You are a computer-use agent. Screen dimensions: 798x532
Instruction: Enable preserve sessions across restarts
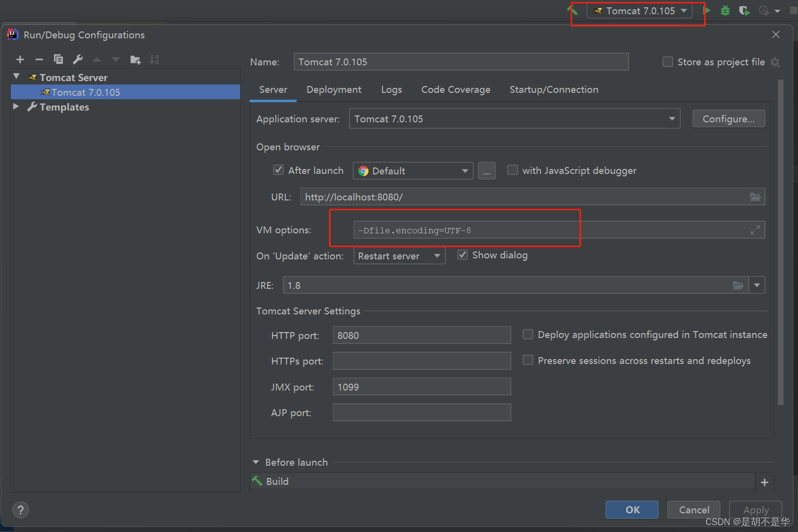click(x=528, y=360)
